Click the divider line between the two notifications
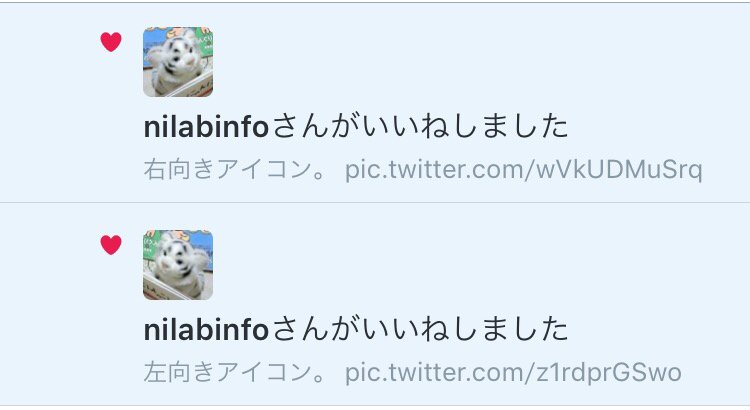Image resolution: width=750 pixels, height=410 pixels. click(x=375, y=202)
